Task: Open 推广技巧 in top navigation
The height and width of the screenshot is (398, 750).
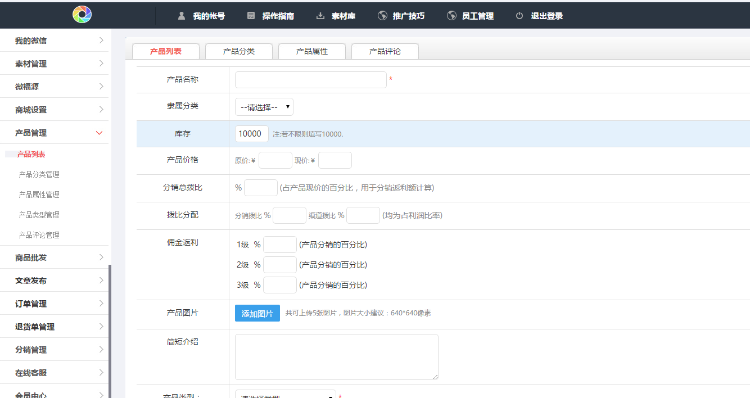Action: 408,16
